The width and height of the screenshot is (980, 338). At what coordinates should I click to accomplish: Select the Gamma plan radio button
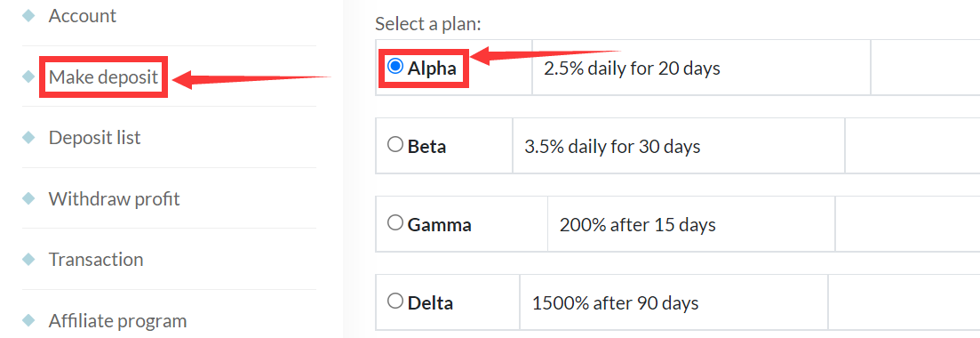tap(395, 222)
